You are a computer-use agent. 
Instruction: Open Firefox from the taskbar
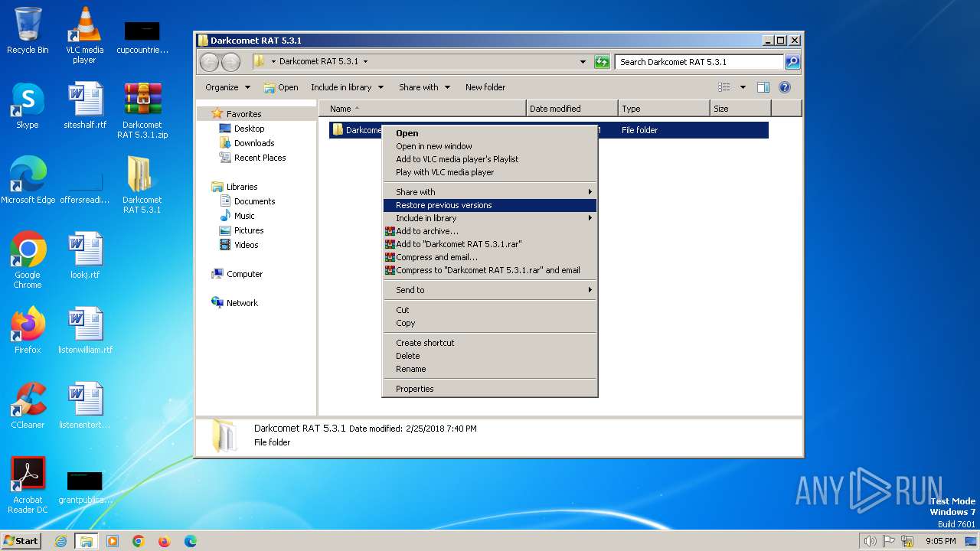(x=164, y=541)
